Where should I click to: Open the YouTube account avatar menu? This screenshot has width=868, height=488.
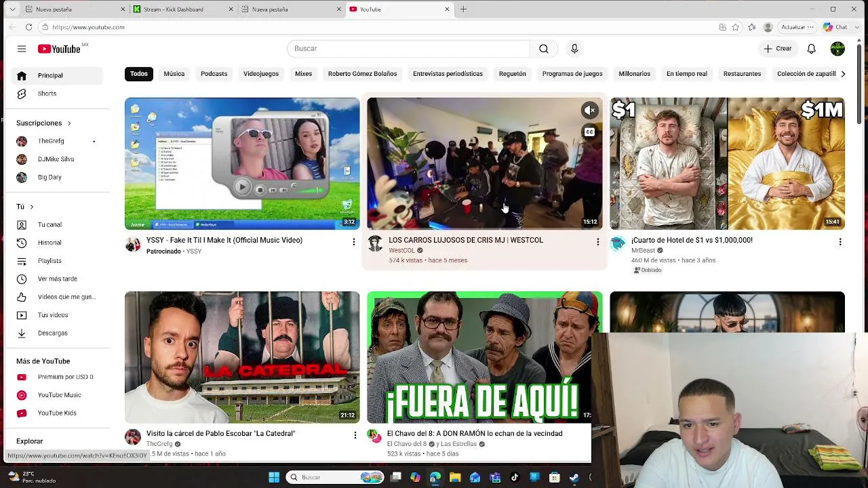(837, 49)
